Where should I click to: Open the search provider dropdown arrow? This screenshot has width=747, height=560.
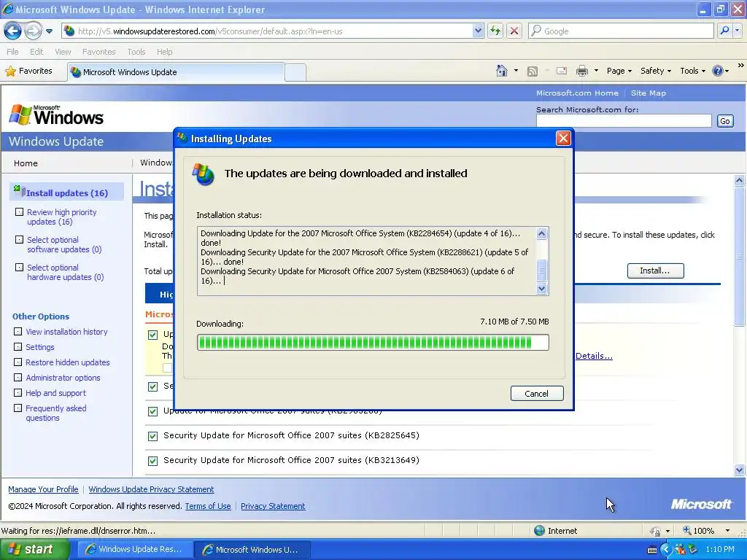coord(737,31)
